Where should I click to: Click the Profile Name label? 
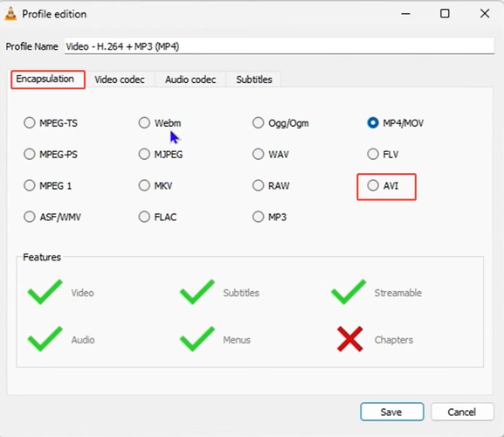click(x=31, y=46)
